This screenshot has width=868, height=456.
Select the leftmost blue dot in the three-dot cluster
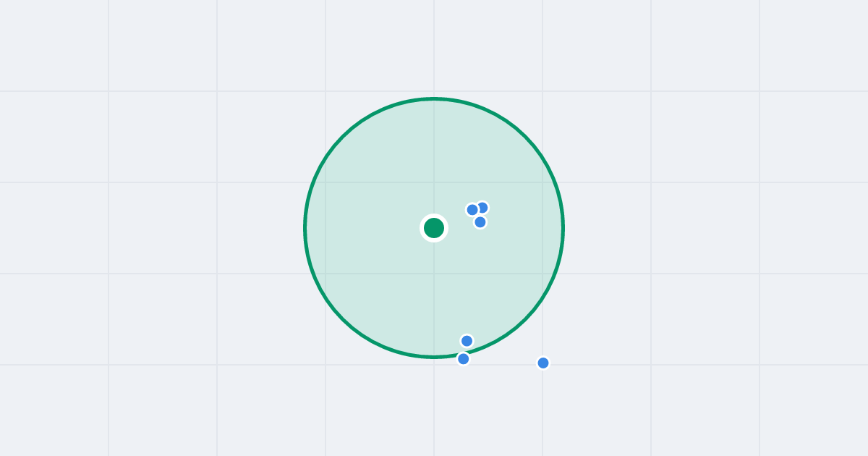pyautogui.click(x=472, y=210)
